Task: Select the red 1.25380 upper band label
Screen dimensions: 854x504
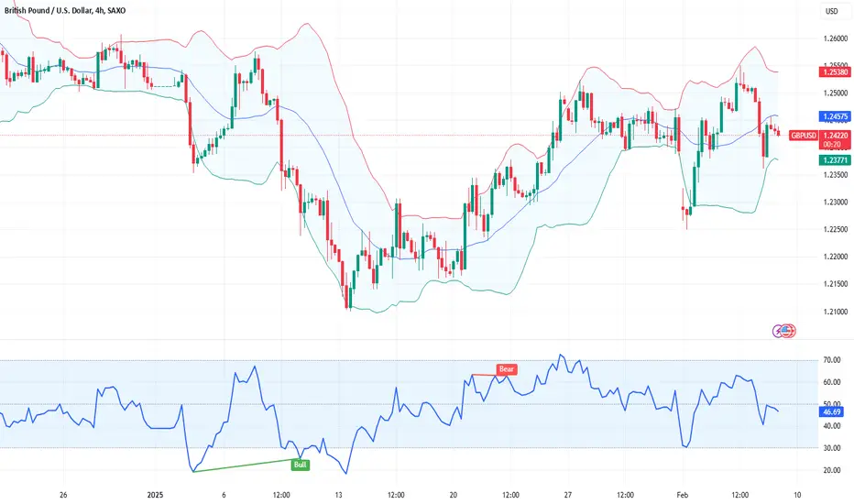Action: tap(835, 71)
